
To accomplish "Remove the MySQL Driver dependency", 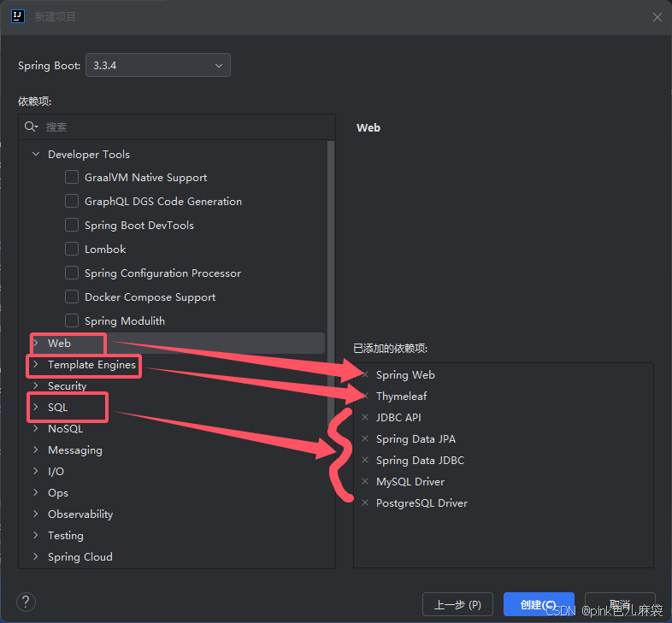I will pyautogui.click(x=365, y=482).
